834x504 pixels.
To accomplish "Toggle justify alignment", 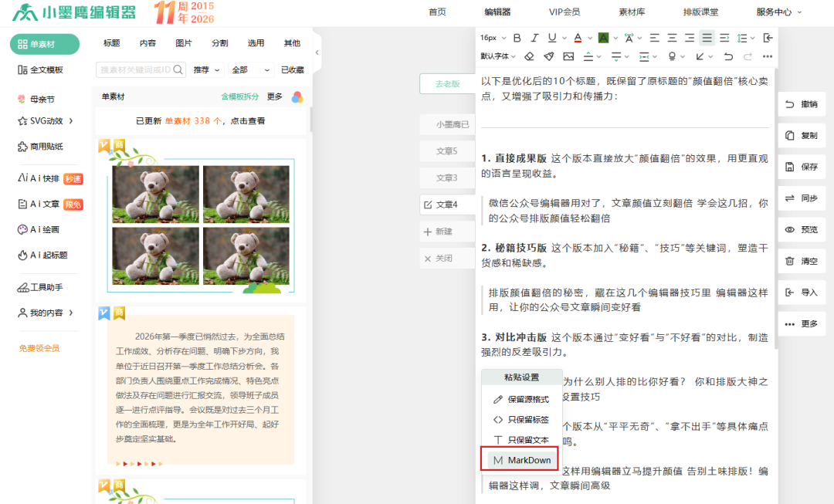I will pyautogui.click(x=707, y=38).
